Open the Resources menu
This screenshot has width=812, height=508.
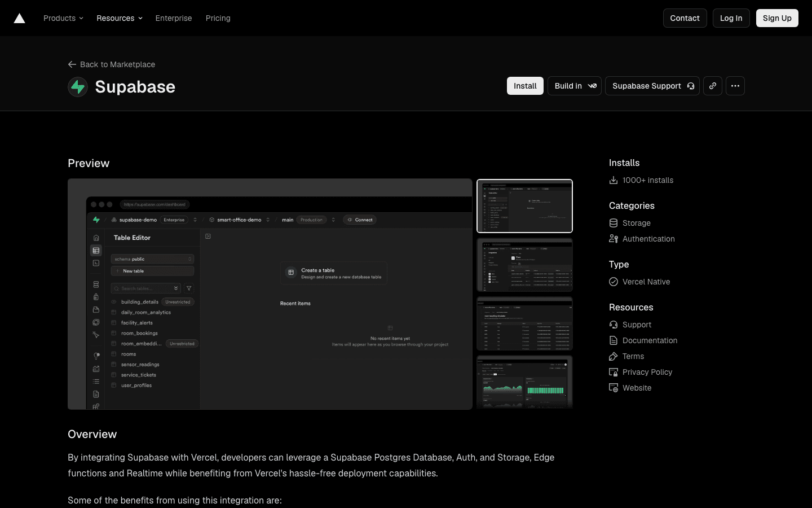[x=119, y=18]
